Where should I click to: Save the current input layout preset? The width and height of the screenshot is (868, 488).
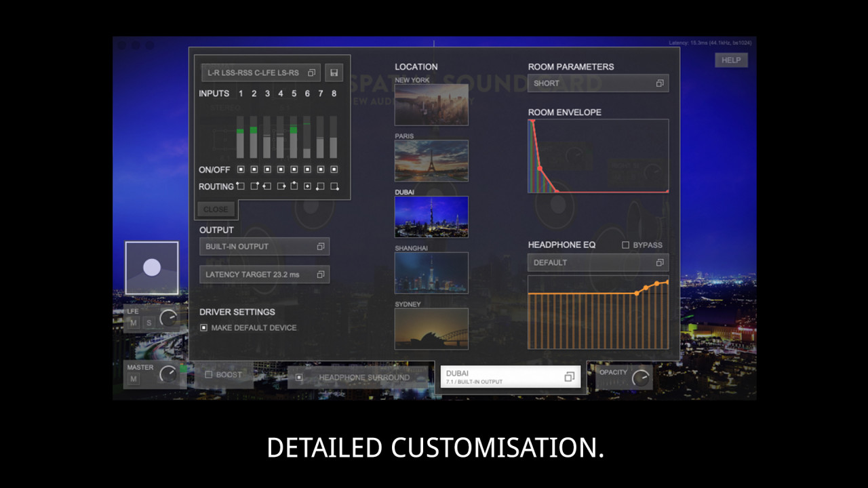pos(334,73)
